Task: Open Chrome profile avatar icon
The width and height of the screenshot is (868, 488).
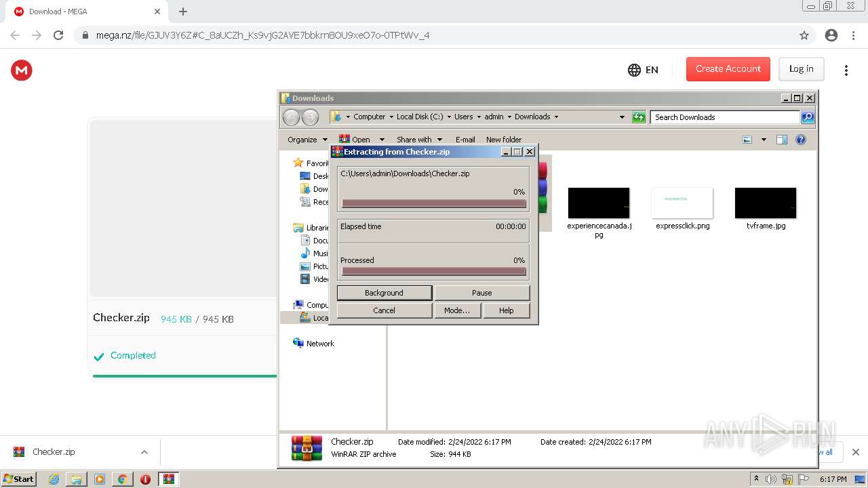Action: [x=831, y=35]
